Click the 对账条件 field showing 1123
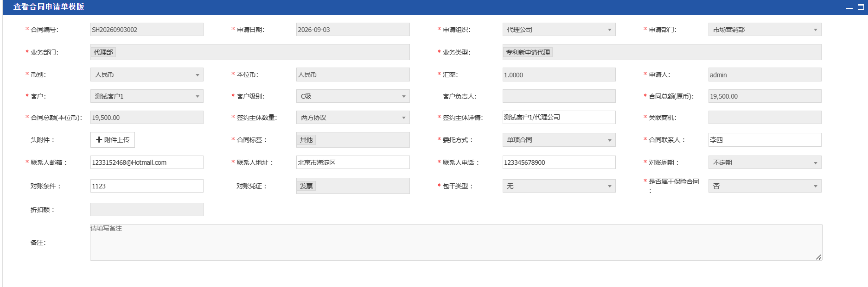The width and height of the screenshot is (868, 287). coord(147,186)
